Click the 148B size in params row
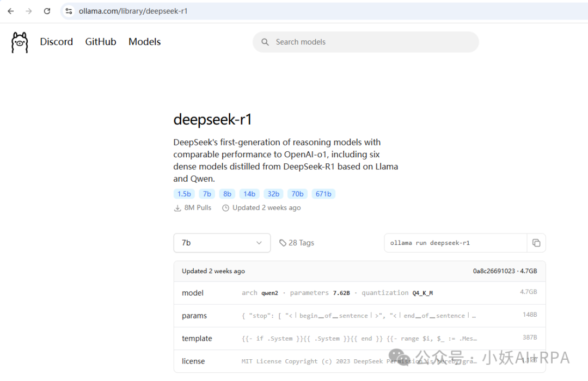Viewport: 588px width, 381px height. pos(530,315)
